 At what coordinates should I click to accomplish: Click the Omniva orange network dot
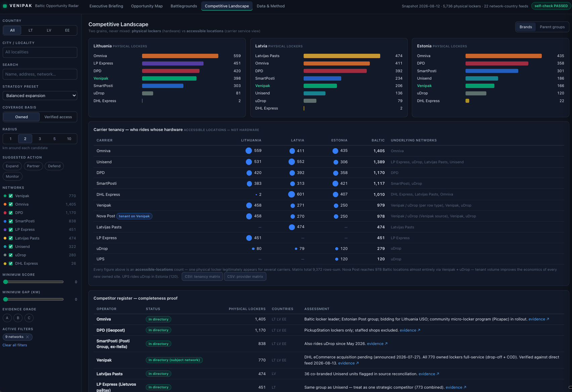[5, 204]
